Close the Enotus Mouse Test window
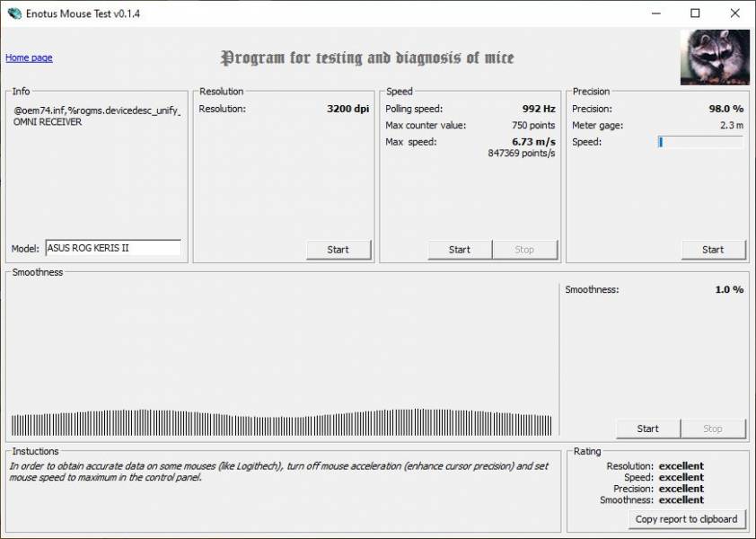Image resolution: width=756 pixels, height=539 pixels. click(x=735, y=13)
